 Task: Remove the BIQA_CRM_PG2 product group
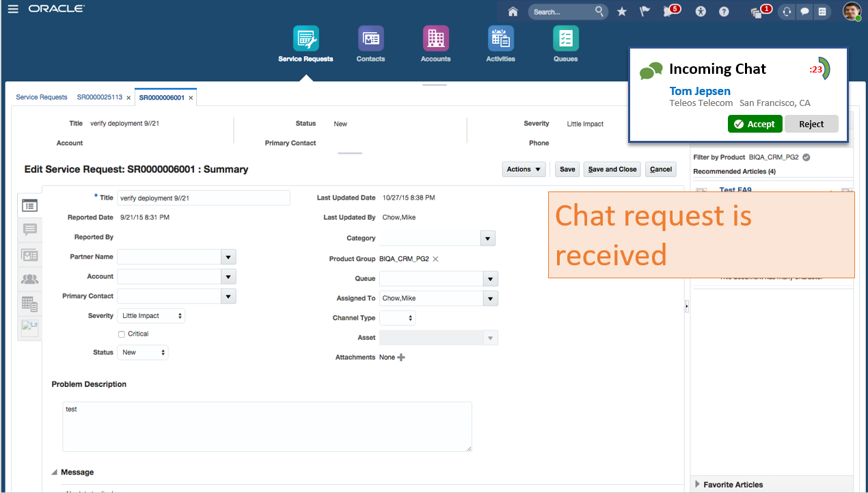pos(435,259)
